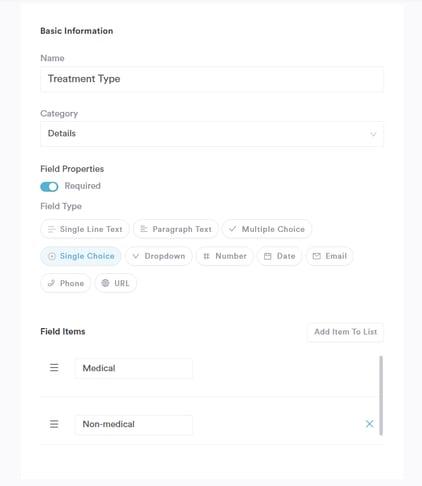Click the Name input containing Treatment Type
Screen dimensions: 422x486
tap(212, 79)
